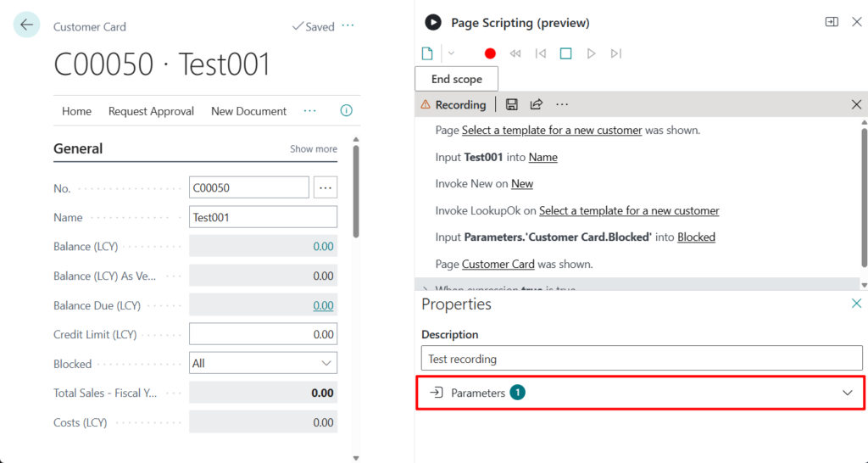Viewport: 868px width, 463px height.
Task: Click the Play icon in scripting toolbar
Action: point(592,53)
